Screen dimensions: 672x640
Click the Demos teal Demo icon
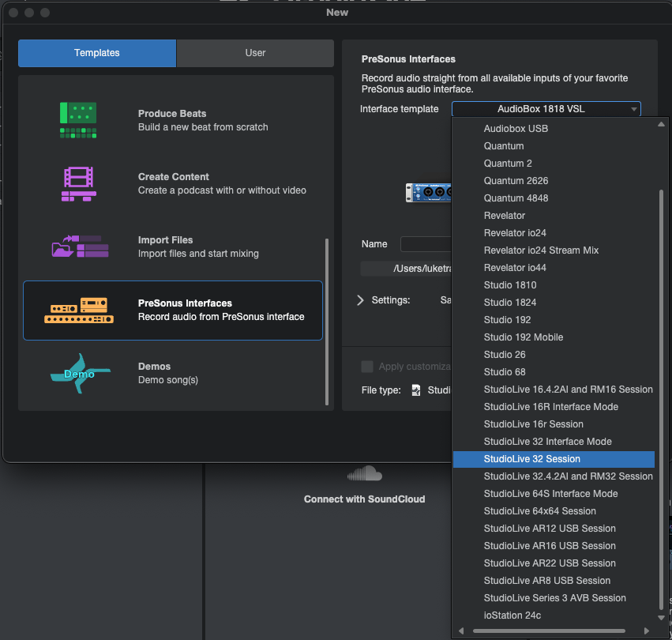(80, 374)
